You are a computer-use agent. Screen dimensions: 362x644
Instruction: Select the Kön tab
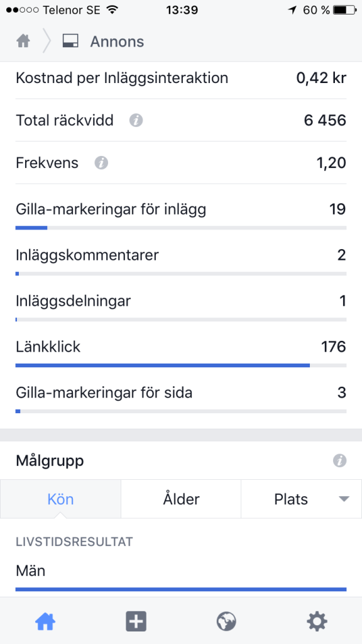pyautogui.click(x=60, y=499)
